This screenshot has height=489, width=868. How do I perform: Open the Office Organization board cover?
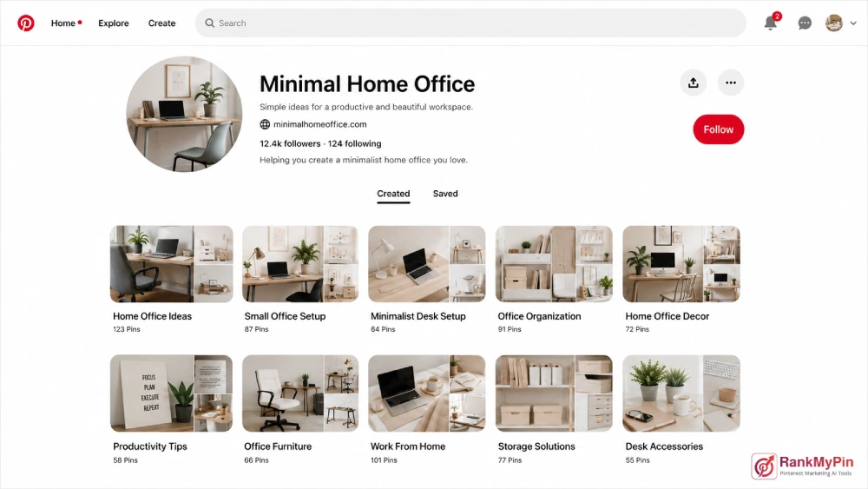coord(554,263)
